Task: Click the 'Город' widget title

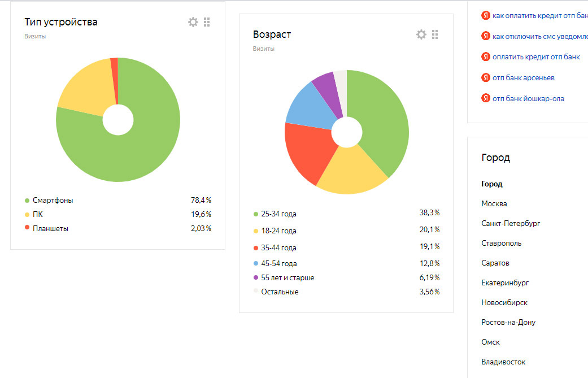Action: (x=496, y=158)
